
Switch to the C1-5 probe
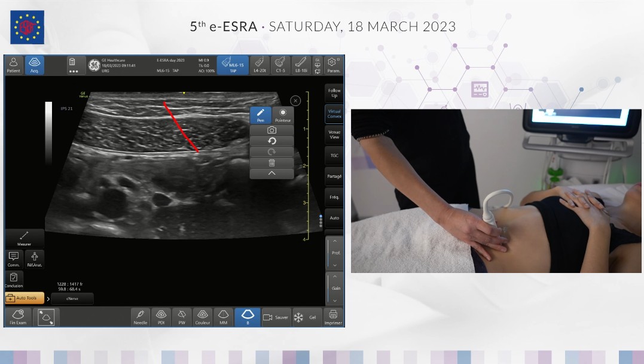(x=280, y=65)
